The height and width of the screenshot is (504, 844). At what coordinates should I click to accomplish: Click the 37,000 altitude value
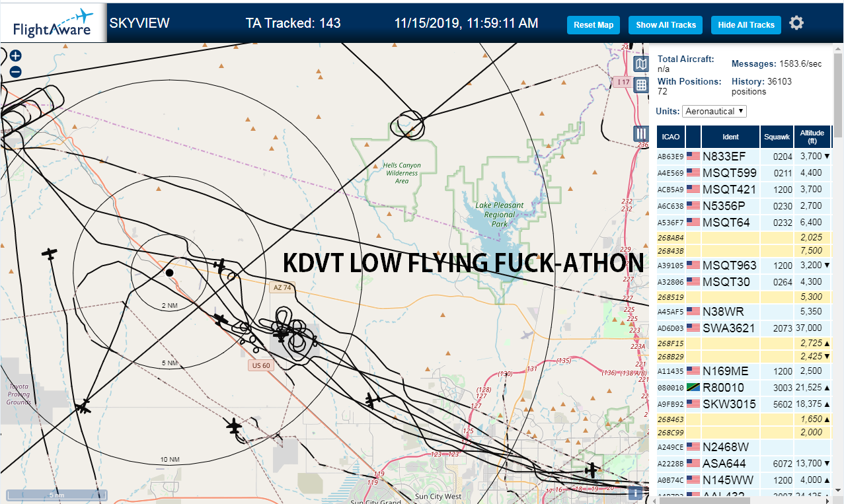coord(810,328)
